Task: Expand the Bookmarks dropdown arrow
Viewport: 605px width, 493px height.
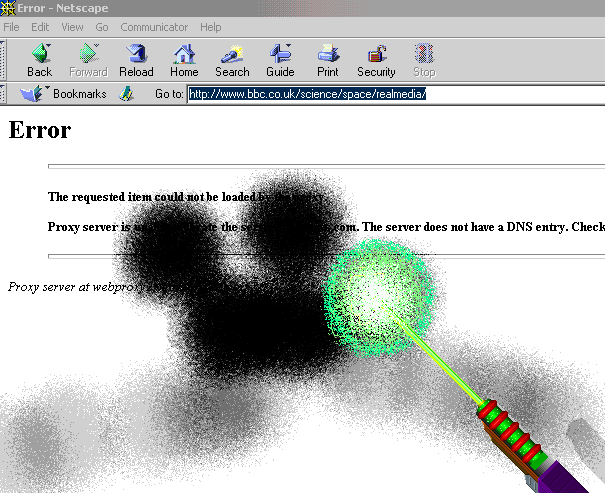Action: click(47, 88)
